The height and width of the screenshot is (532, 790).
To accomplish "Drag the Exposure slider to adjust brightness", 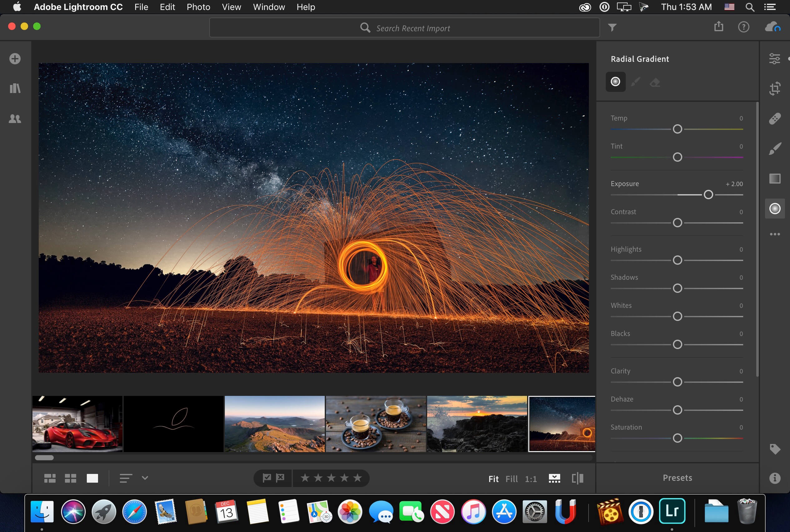I will [x=708, y=194].
